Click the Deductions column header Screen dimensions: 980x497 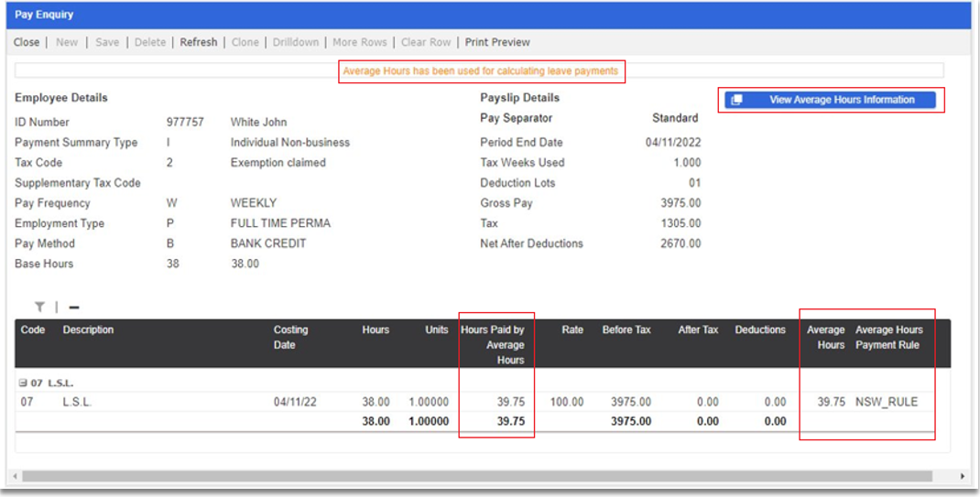[x=760, y=330]
